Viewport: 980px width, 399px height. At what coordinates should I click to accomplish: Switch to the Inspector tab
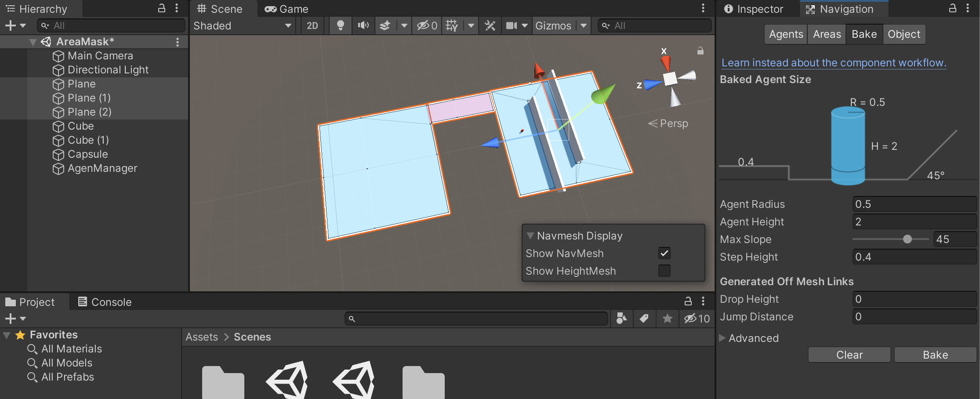point(754,9)
